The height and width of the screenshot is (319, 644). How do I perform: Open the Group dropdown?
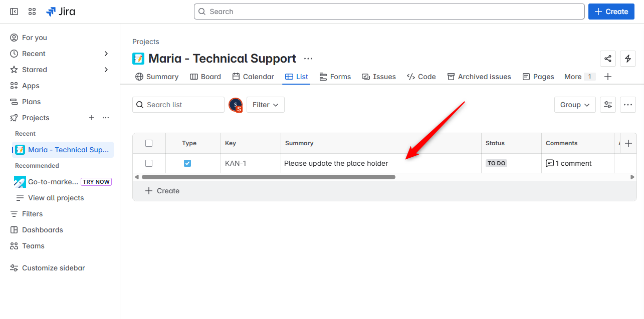(575, 105)
